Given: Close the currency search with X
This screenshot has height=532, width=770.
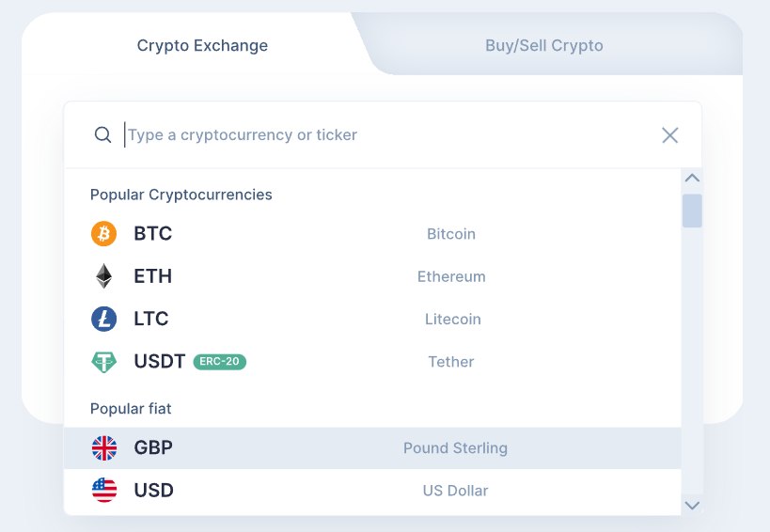Looking at the screenshot, I should 669,135.
